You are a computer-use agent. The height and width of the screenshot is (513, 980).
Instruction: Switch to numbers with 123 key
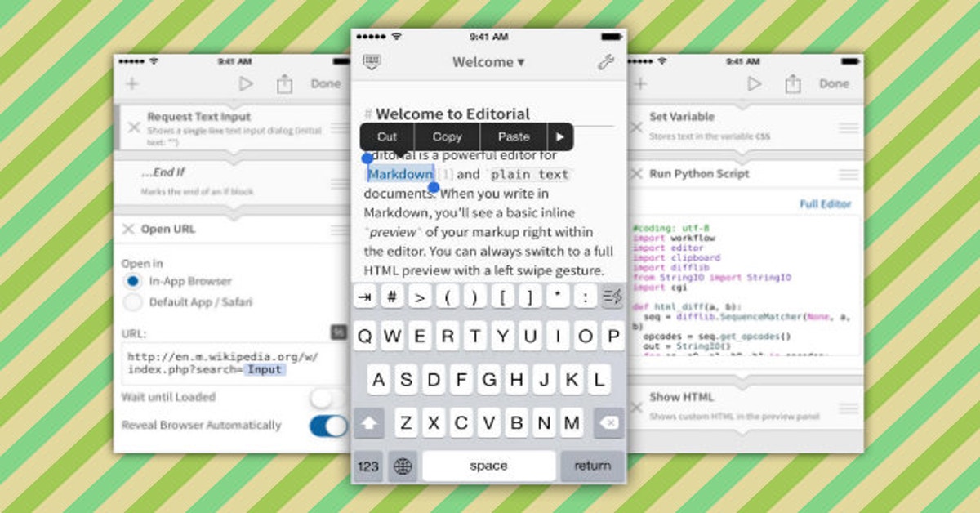pyautogui.click(x=368, y=466)
